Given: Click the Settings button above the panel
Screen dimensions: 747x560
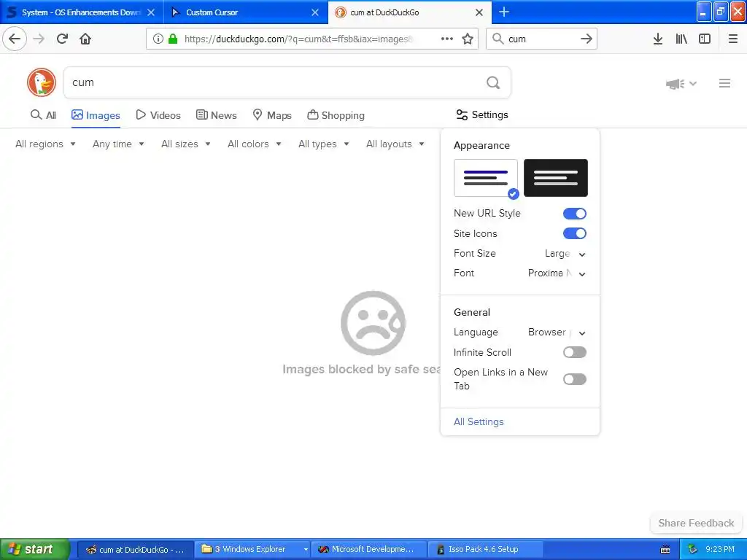Looking at the screenshot, I should click(482, 114).
